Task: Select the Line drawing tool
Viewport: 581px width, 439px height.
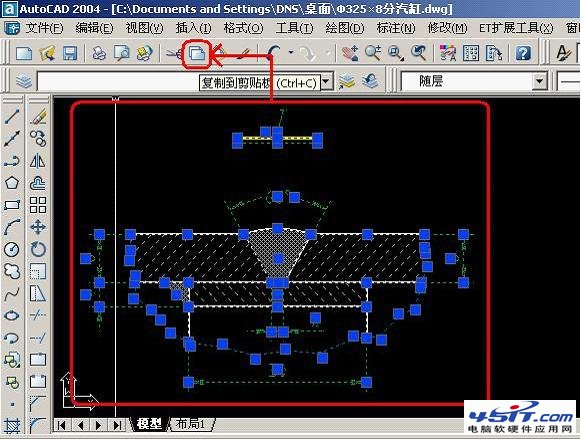Action: pyautogui.click(x=12, y=116)
